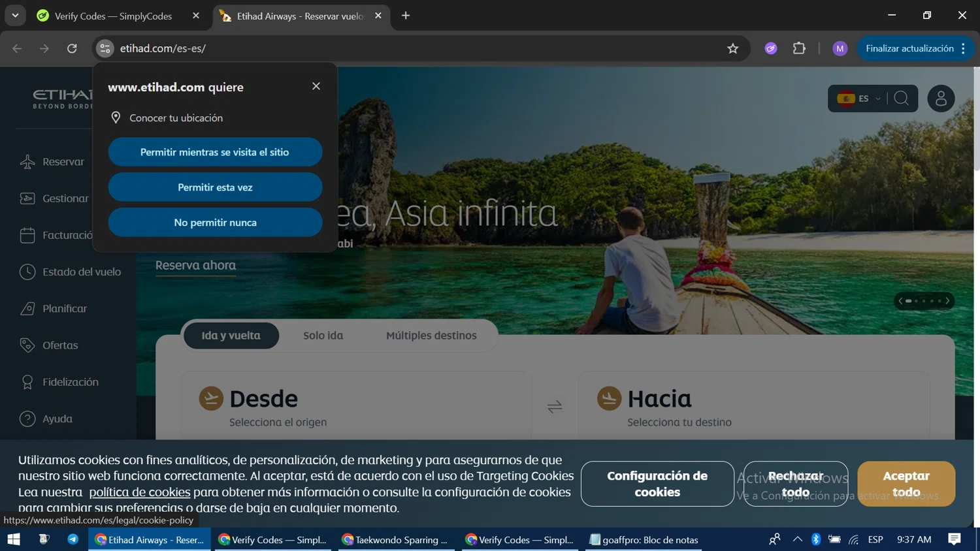The width and height of the screenshot is (980, 551).
Task: Click the purple extension icon in toolbar
Action: pos(771,48)
